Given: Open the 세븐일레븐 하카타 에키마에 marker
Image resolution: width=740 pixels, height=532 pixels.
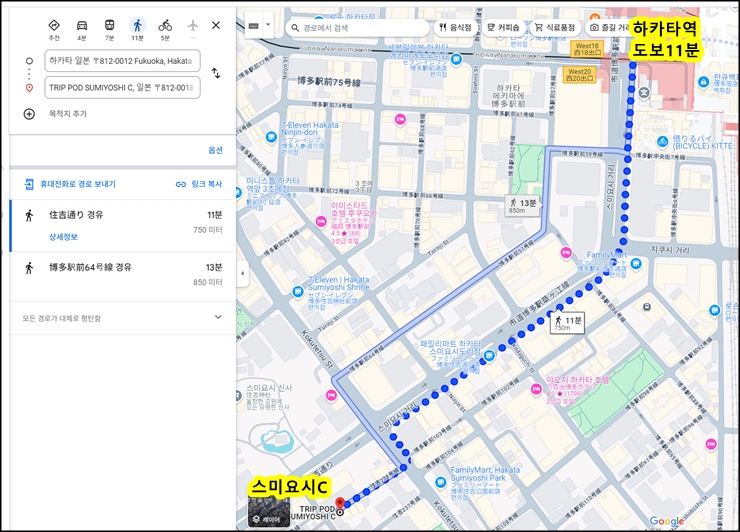Looking at the screenshot, I should [x=456, y=59].
